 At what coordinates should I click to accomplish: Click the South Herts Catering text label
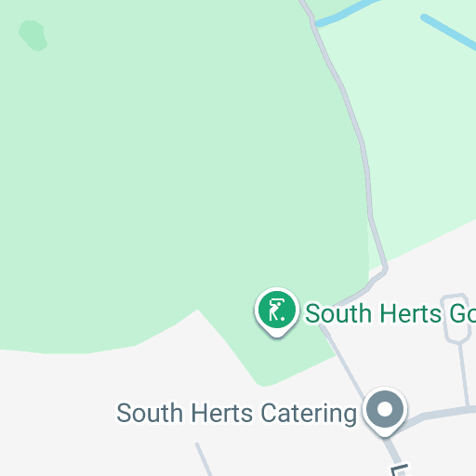pyautogui.click(x=237, y=413)
